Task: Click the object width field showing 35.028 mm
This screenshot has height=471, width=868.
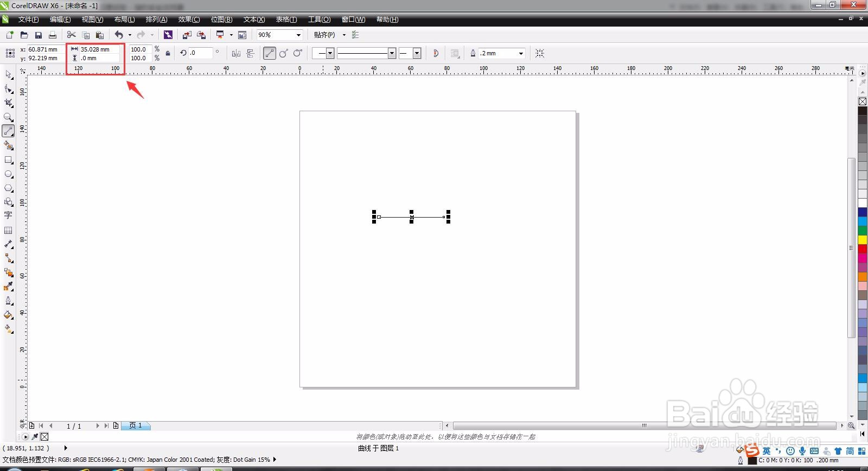Action: pos(99,49)
